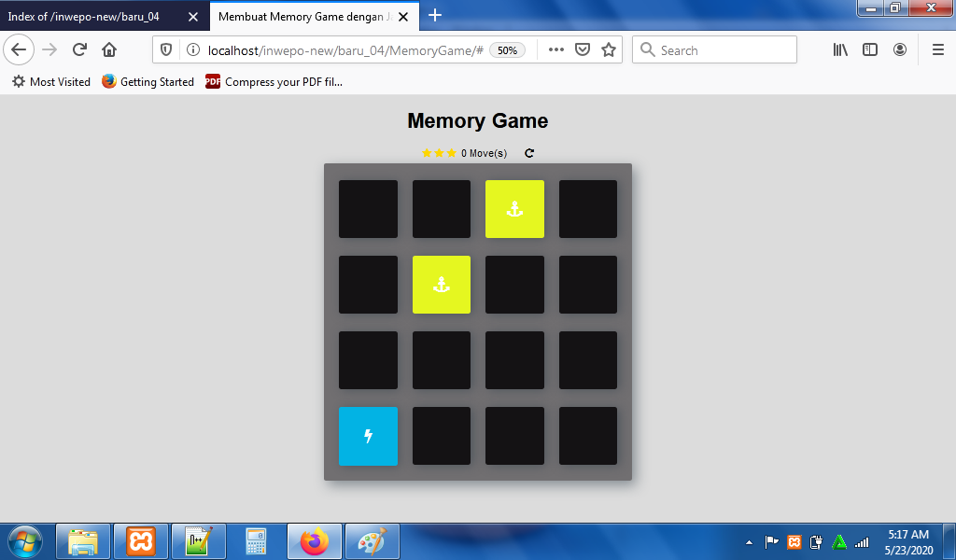
Task: Flip the last dark card in bottom row
Action: [x=588, y=436]
